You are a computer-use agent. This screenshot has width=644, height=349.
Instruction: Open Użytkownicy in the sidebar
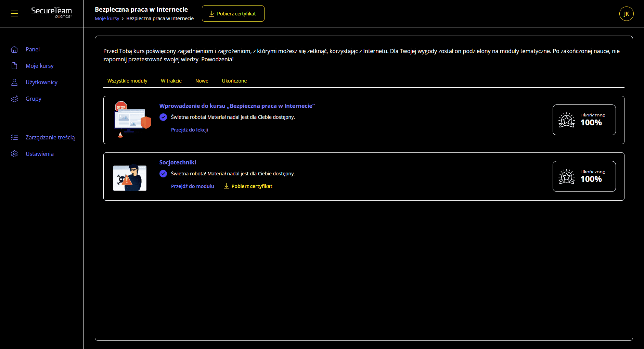[x=41, y=82]
